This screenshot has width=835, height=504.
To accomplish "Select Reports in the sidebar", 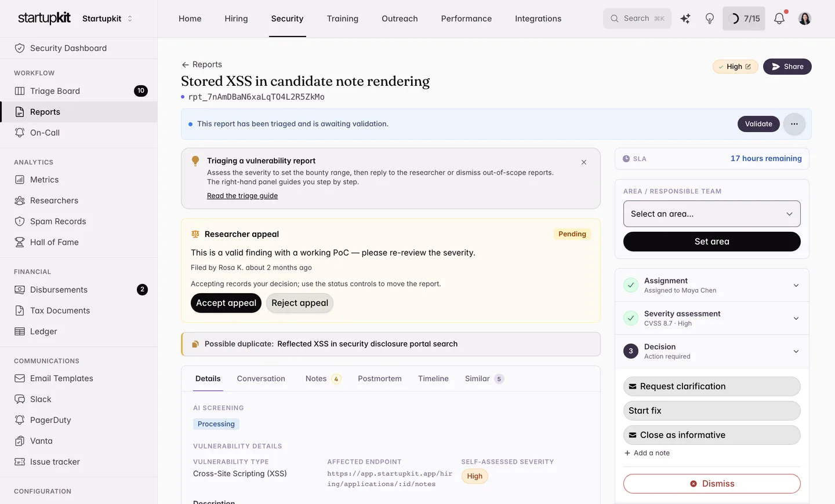I will [x=78, y=112].
